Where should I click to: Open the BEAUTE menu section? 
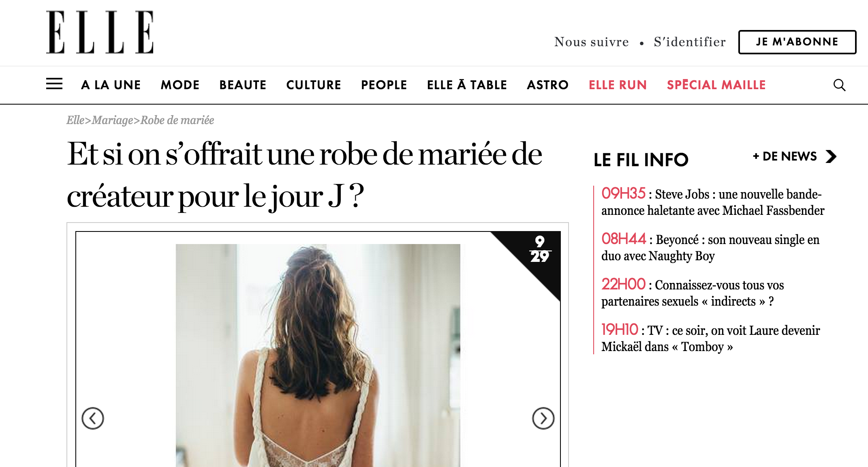point(243,85)
